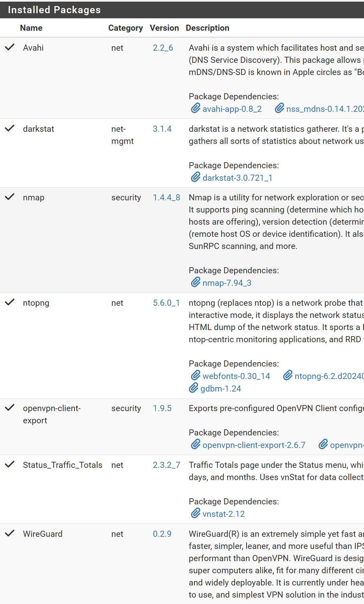
Task: Open WireGuard version 0.2.9 link
Action: (162, 534)
